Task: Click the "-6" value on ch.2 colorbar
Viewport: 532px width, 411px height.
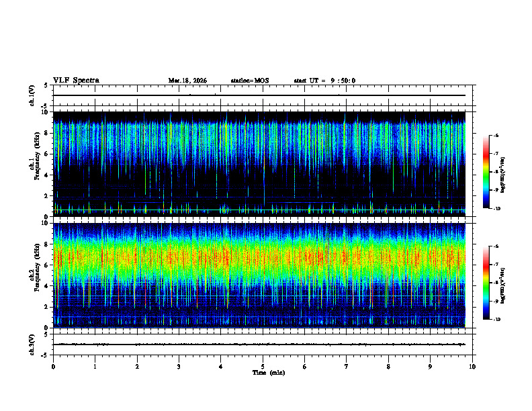Action: point(496,246)
